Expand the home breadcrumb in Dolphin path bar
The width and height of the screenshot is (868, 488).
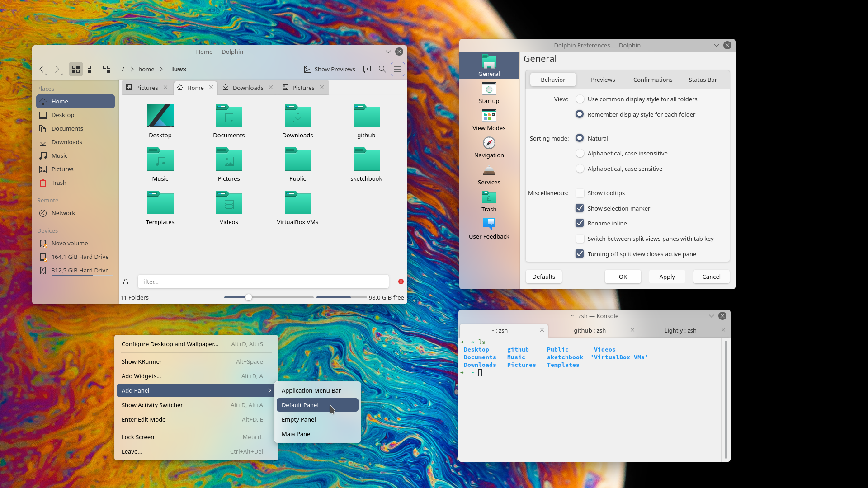(x=146, y=69)
